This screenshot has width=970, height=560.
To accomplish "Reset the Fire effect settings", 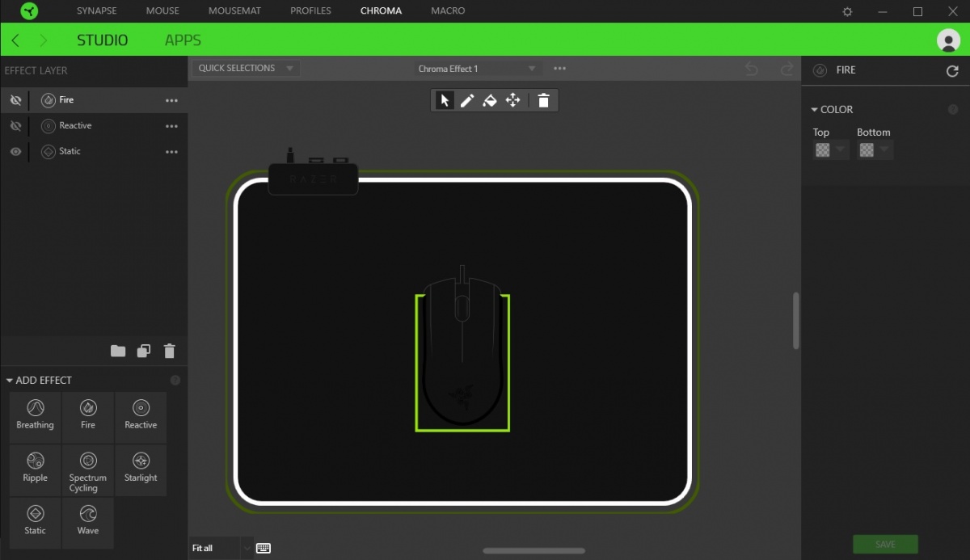I will tap(952, 71).
